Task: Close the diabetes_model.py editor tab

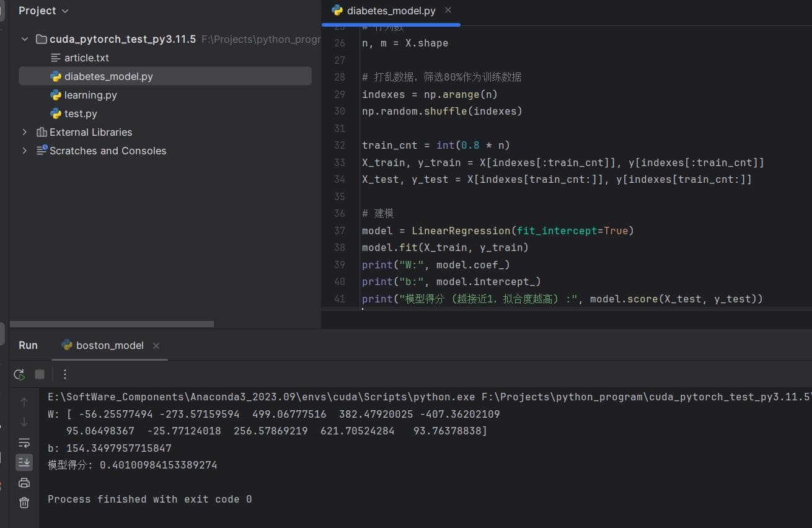Action: tap(448, 10)
